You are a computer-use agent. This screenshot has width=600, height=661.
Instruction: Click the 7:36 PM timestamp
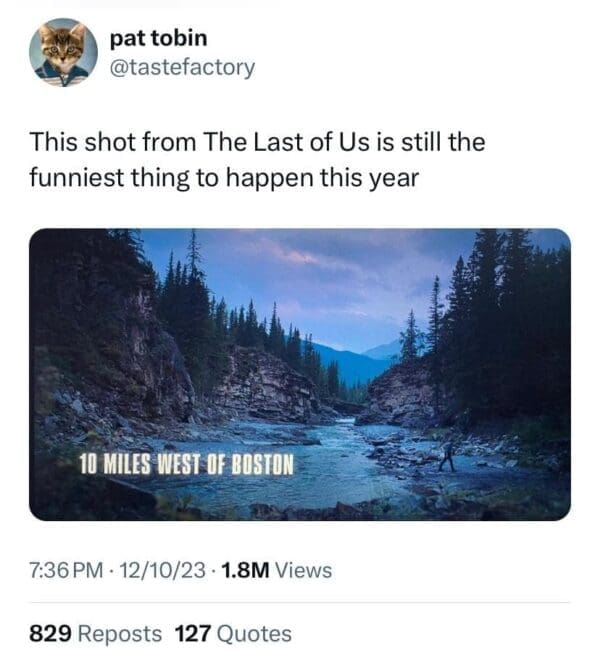(x=67, y=571)
